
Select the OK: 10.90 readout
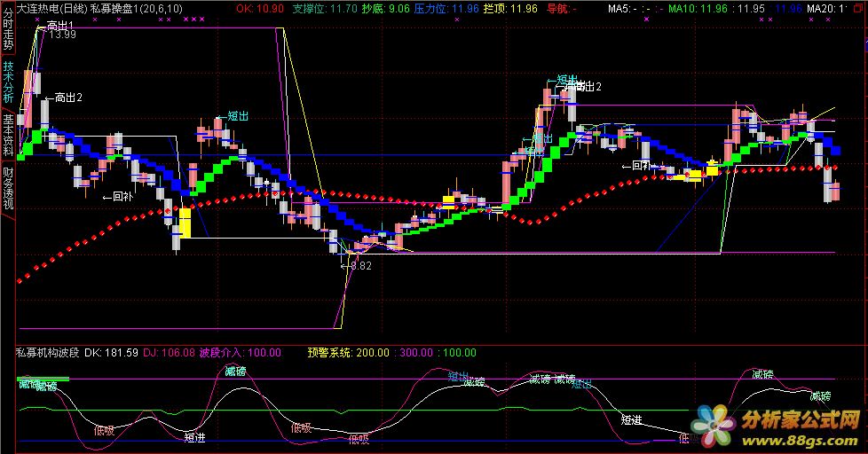pos(260,8)
